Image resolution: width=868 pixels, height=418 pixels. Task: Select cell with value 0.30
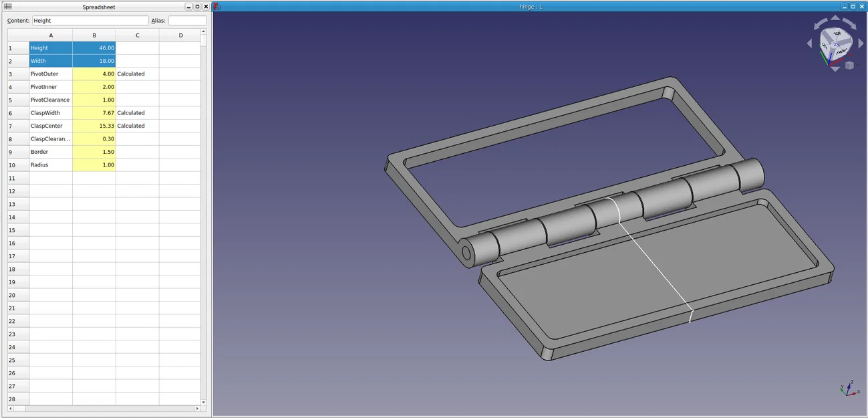click(x=94, y=139)
